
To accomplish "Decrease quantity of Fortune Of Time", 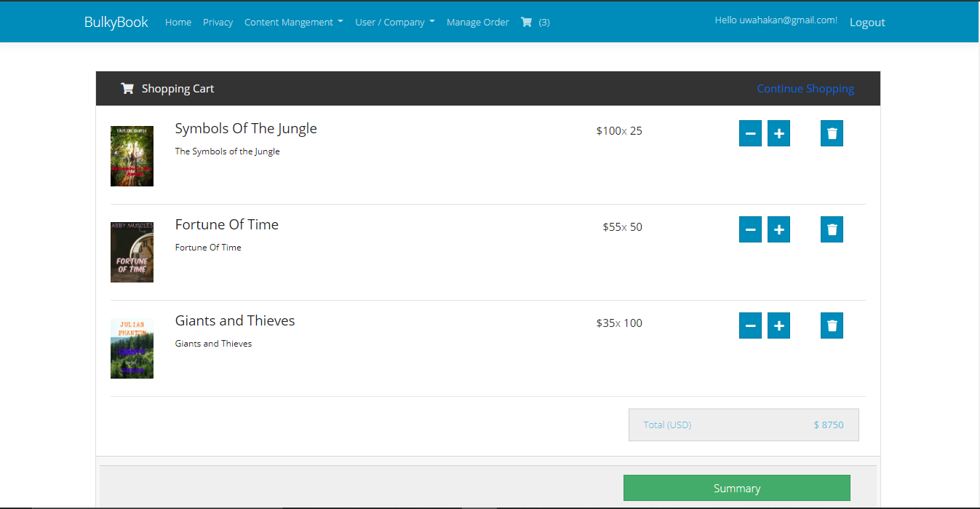I will click(x=750, y=229).
